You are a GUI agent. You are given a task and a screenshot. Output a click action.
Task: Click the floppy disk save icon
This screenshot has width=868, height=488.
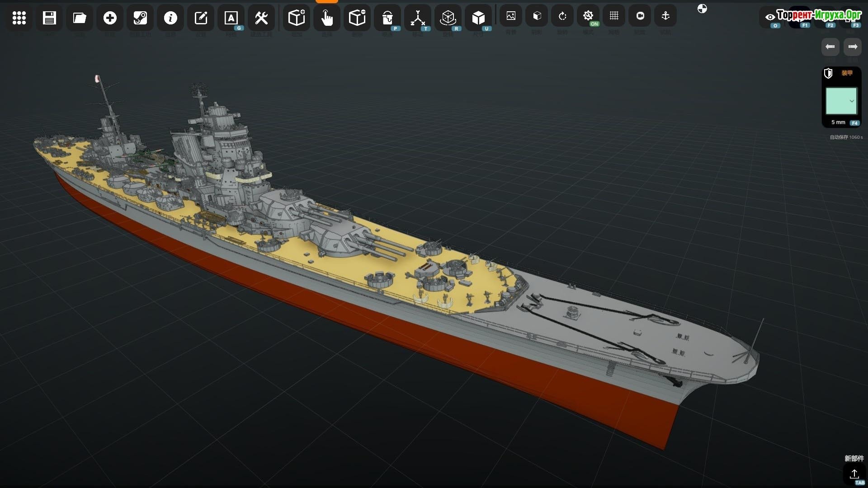tap(49, 18)
